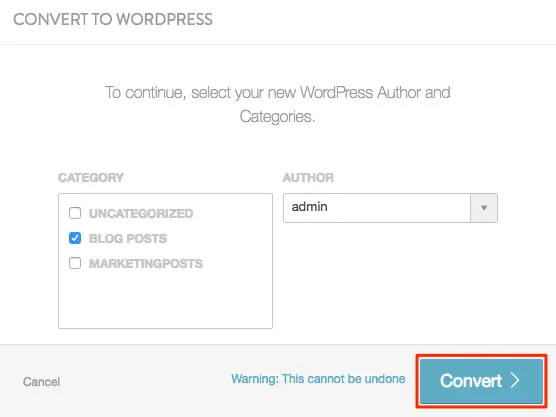Open the Author dropdown arrow

click(x=484, y=208)
